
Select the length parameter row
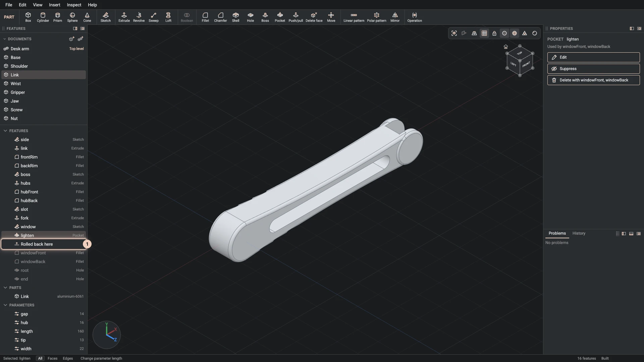coord(44,331)
